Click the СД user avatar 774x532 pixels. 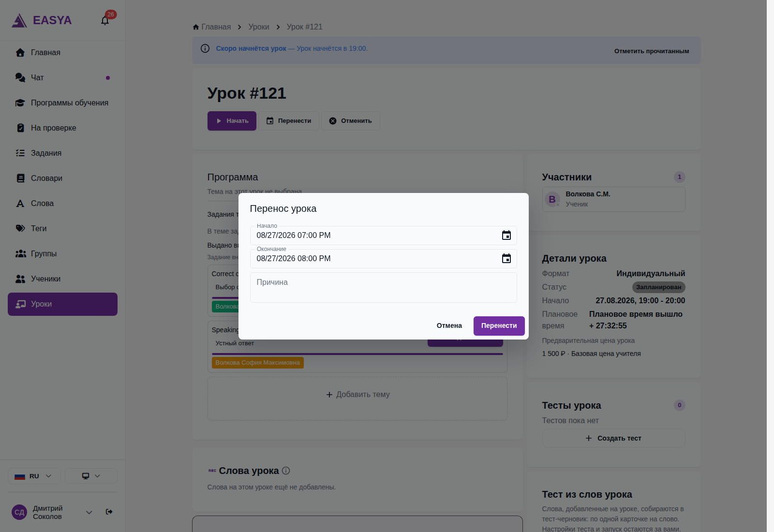point(19,512)
